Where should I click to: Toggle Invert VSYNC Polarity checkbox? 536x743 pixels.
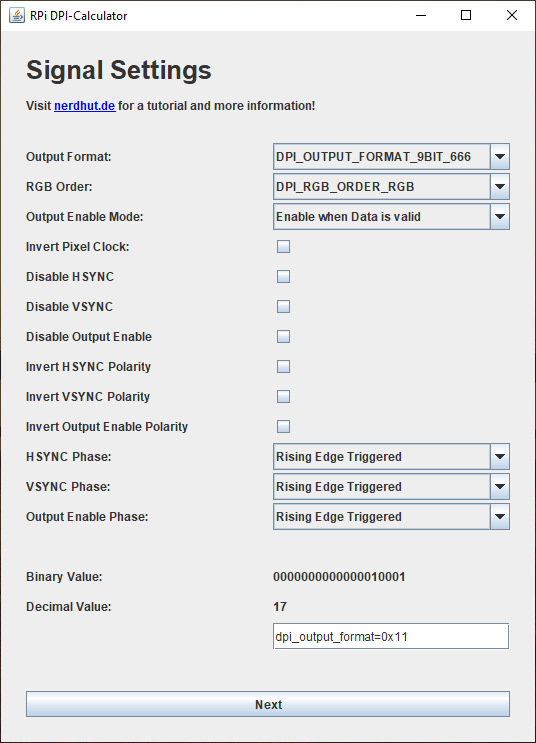click(x=283, y=397)
